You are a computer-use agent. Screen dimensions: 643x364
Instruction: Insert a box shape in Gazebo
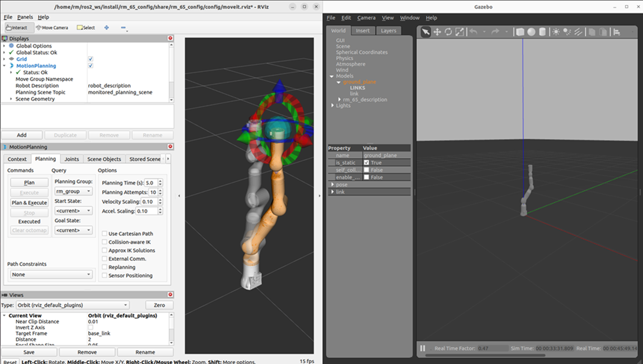tap(520, 32)
